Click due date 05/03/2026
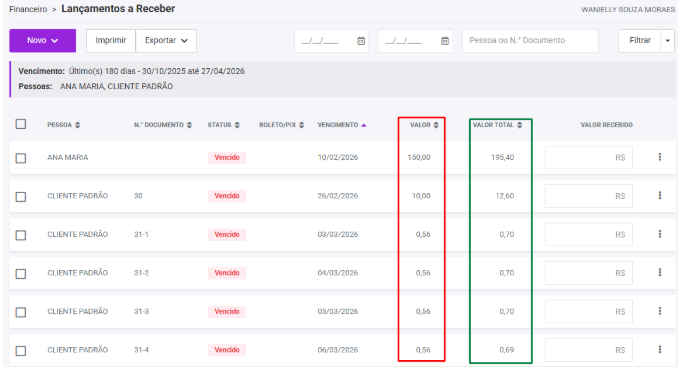Screen dimensions: 682x377 (338, 311)
